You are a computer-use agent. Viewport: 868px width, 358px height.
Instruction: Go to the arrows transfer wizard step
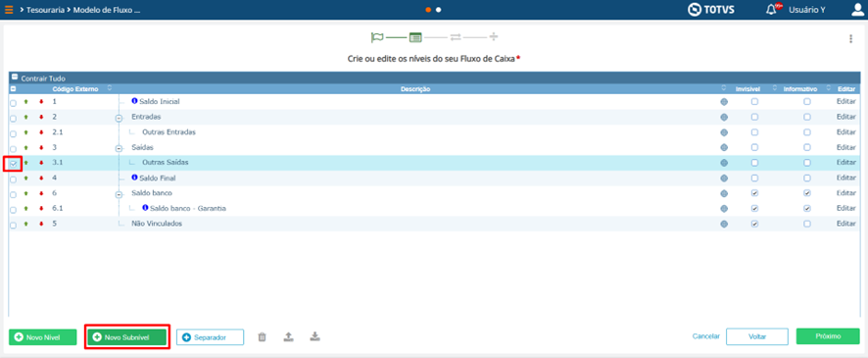(455, 37)
